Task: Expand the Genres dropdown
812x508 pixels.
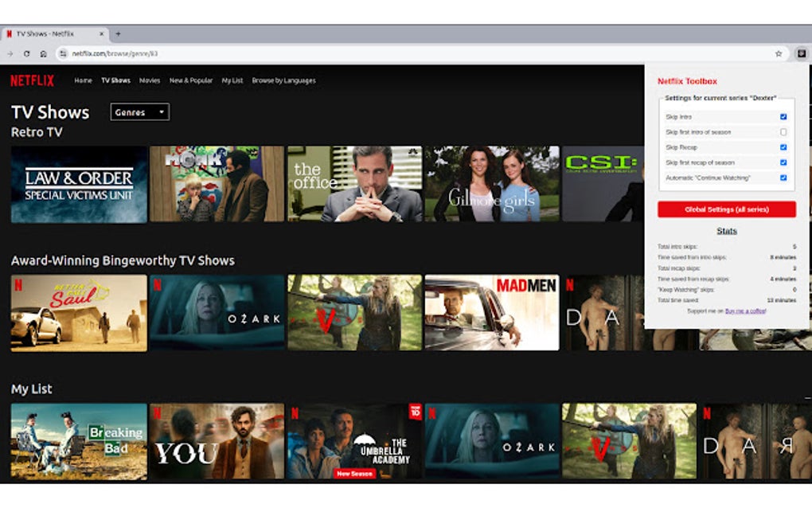Action: click(x=140, y=111)
